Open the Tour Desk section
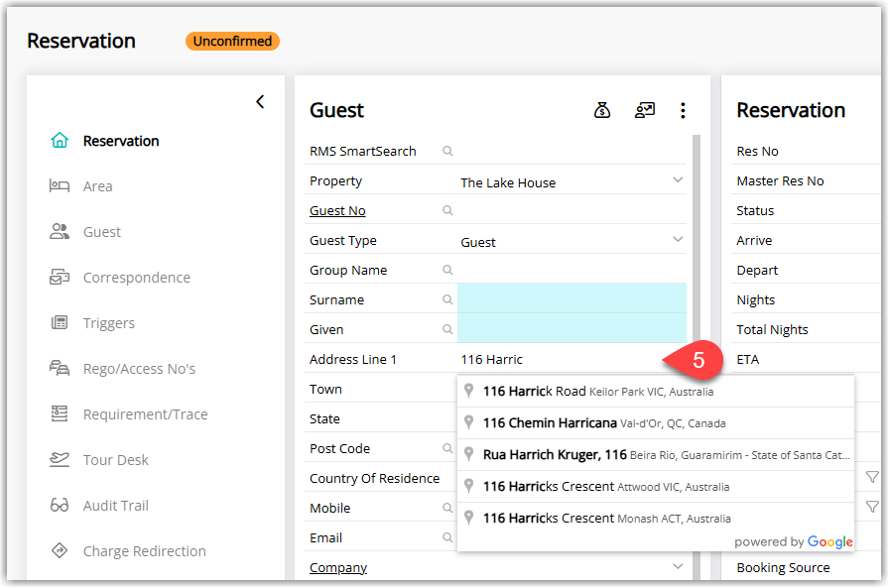This screenshot has height=588, width=889. coord(116,460)
